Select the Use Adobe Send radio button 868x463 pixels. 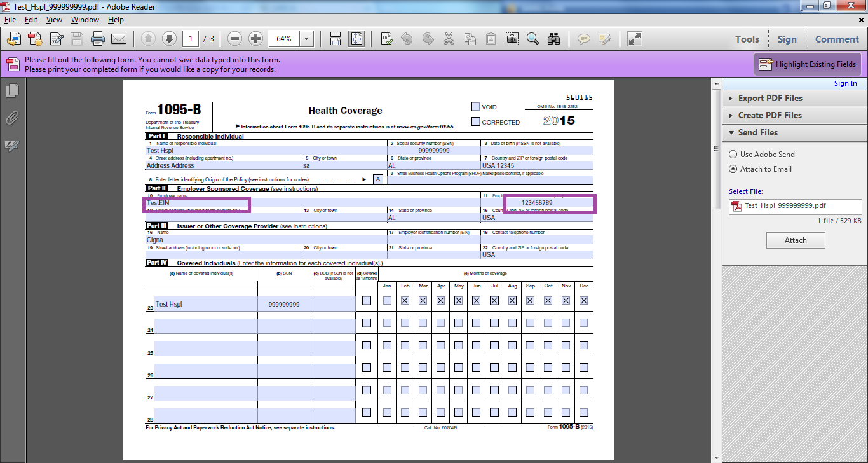(733, 155)
